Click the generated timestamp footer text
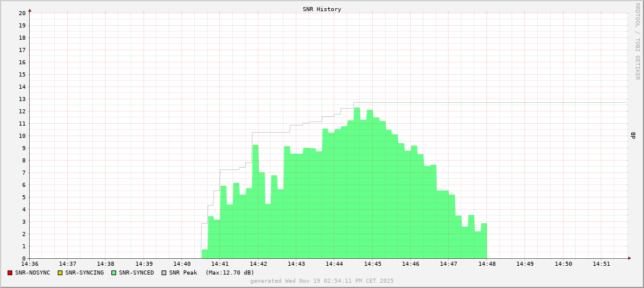The width and height of the screenshot is (644, 288). tap(321, 281)
